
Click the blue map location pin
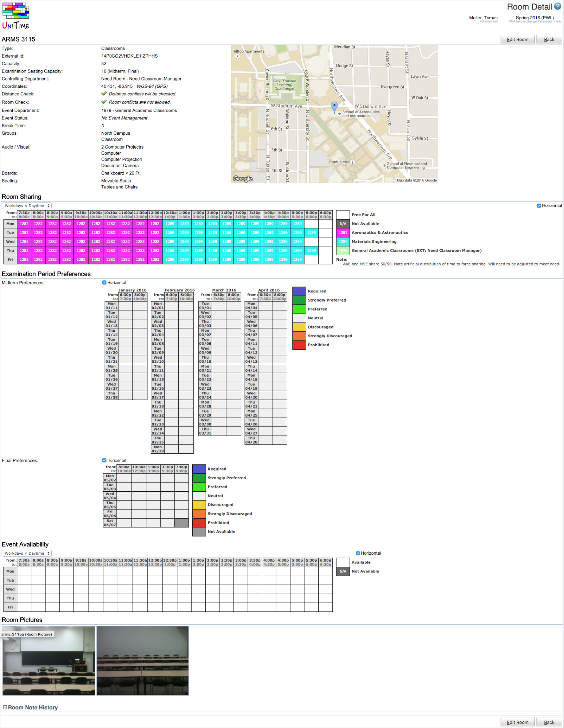(x=334, y=107)
